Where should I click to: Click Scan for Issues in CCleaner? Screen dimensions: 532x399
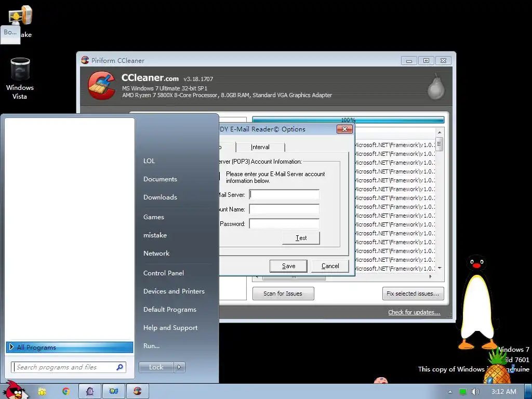(x=283, y=294)
